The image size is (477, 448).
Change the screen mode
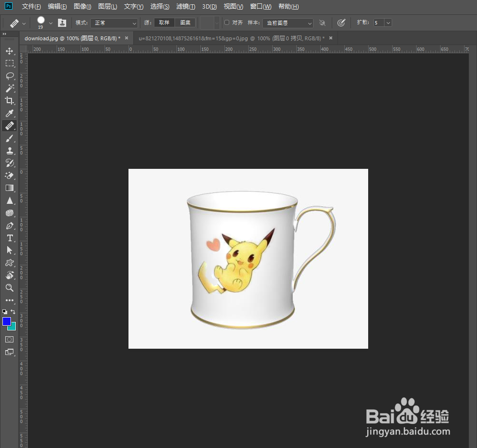coord(10,352)
